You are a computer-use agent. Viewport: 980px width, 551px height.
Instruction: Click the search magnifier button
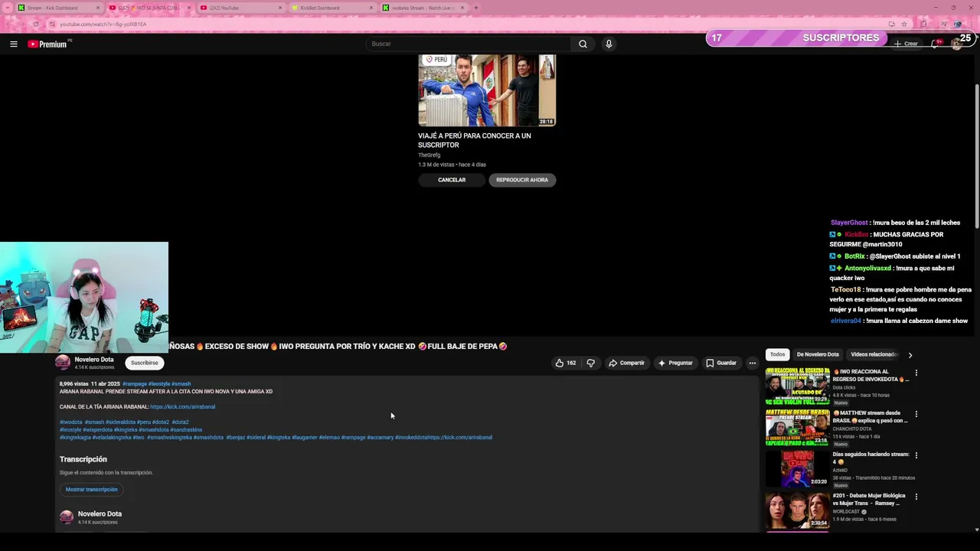583,44
